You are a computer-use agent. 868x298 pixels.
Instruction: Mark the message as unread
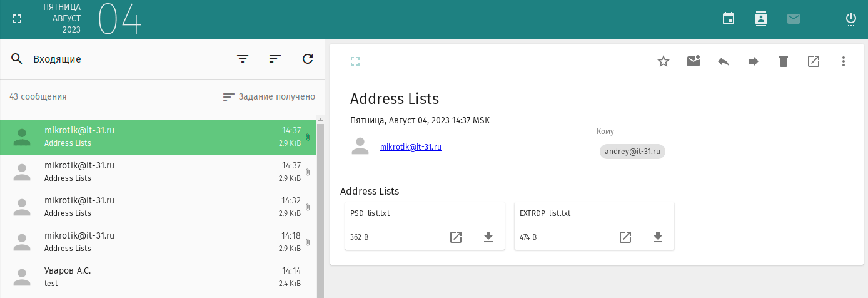(x=694, y=61)
